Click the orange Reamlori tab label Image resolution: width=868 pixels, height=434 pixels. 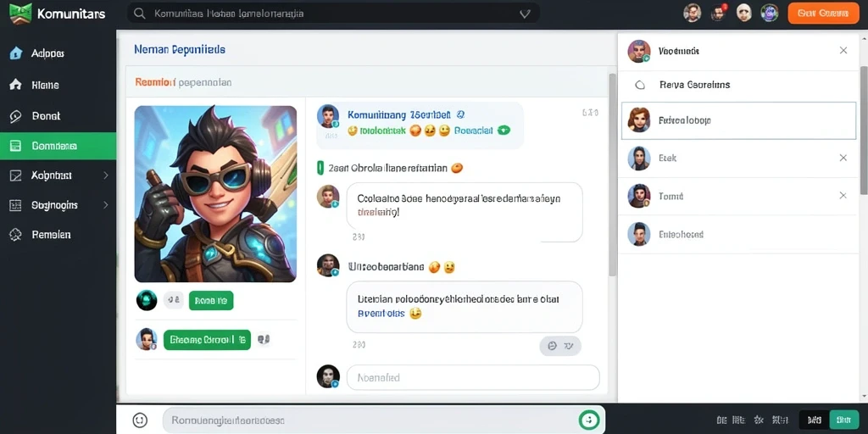click(156, 82)
